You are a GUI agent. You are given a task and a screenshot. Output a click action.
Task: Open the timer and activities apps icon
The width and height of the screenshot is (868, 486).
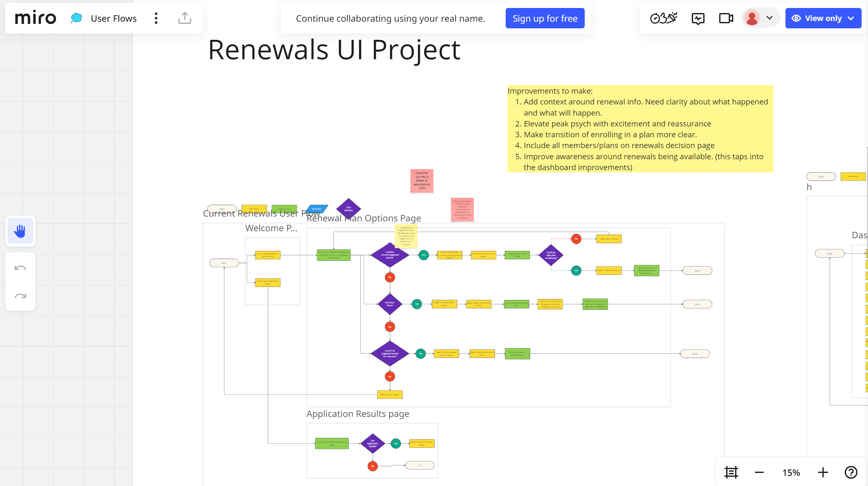(663, 18)
